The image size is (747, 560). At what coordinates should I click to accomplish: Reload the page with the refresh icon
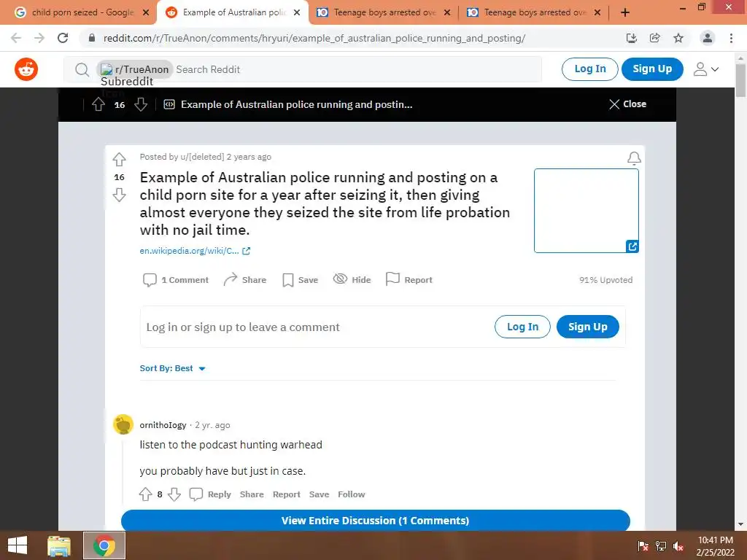[x=63, y=38]
